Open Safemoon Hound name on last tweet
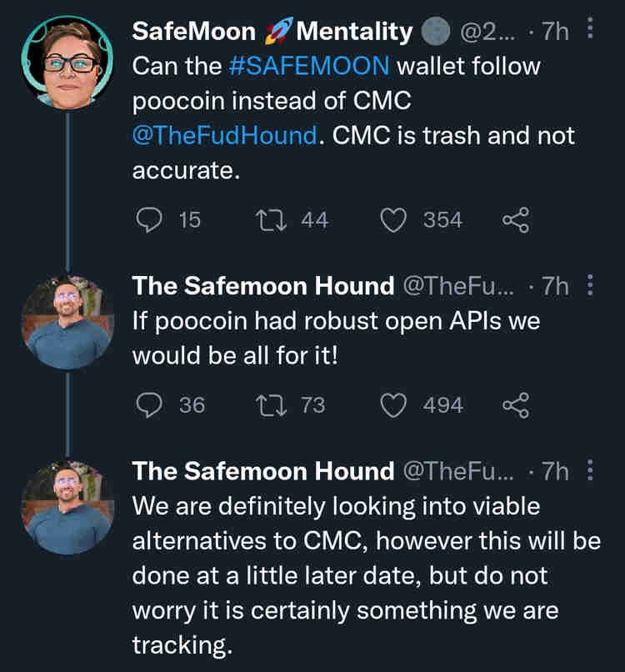 (x=263, y=472)
